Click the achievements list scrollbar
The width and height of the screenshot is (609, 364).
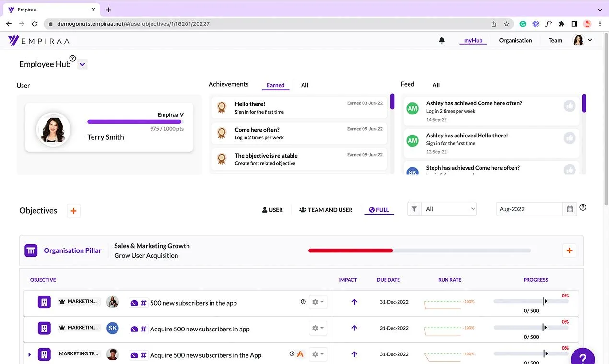392,102
